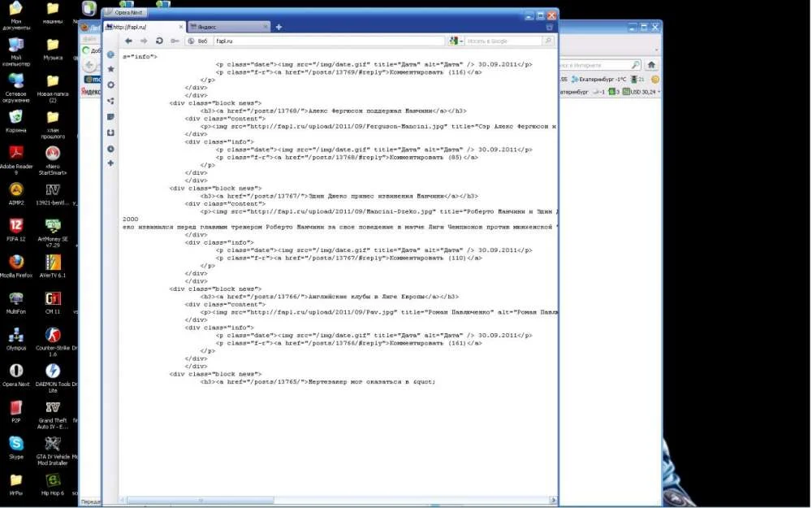Select the FIFA 12 desktop icon

pos(16,230)
